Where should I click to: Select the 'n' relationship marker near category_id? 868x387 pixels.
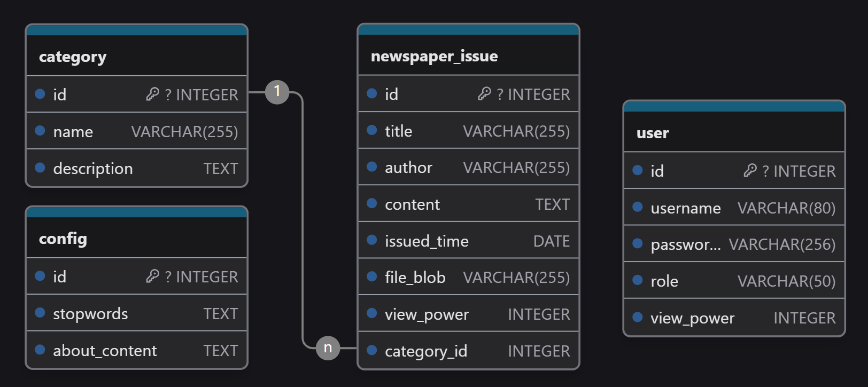coord(328,349)
